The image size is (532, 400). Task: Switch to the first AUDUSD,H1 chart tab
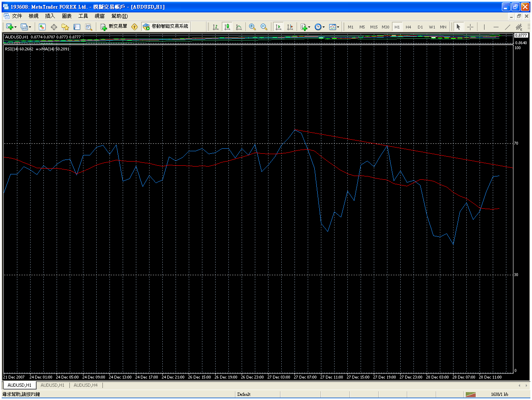click(19, 385)
